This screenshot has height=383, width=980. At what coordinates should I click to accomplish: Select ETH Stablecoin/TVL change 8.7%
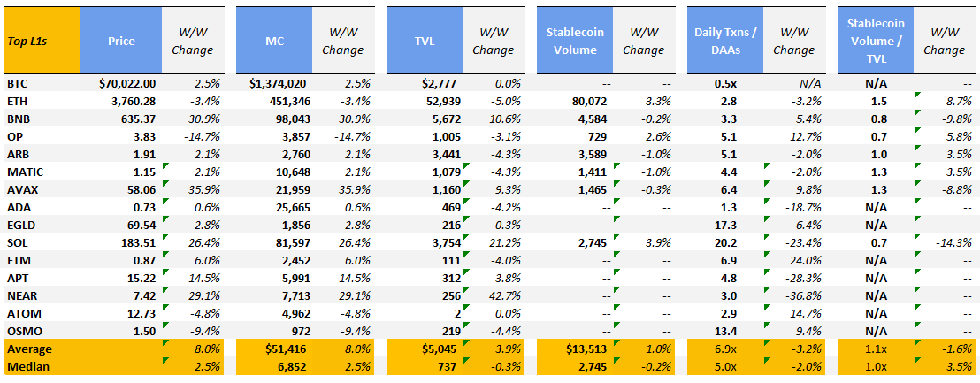tap(960, 101)
